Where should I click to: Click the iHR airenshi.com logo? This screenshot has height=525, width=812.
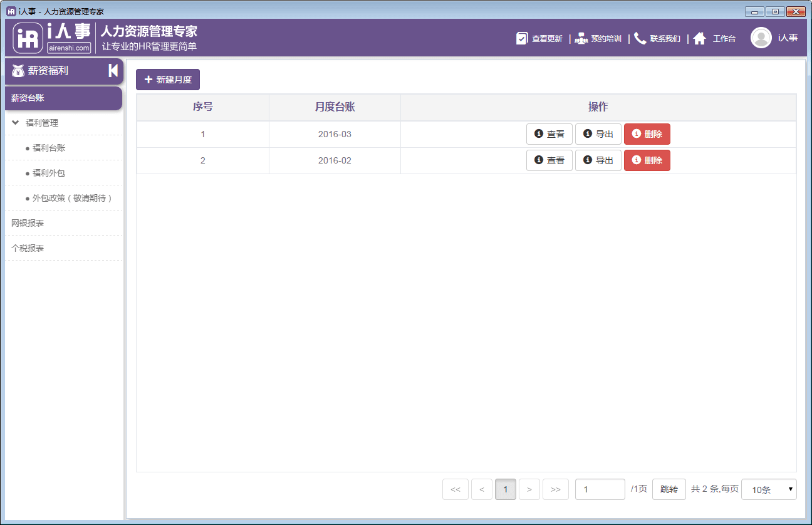pos(52,38)
